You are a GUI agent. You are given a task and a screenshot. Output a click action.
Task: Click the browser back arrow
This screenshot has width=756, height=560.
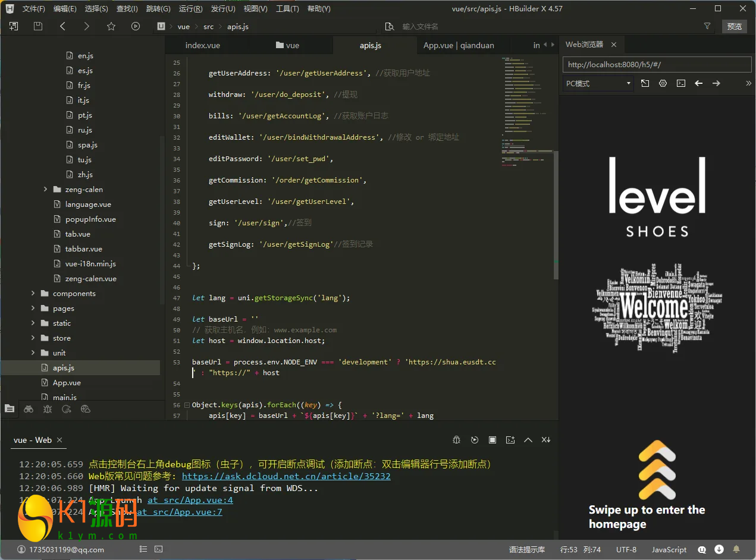699,84
